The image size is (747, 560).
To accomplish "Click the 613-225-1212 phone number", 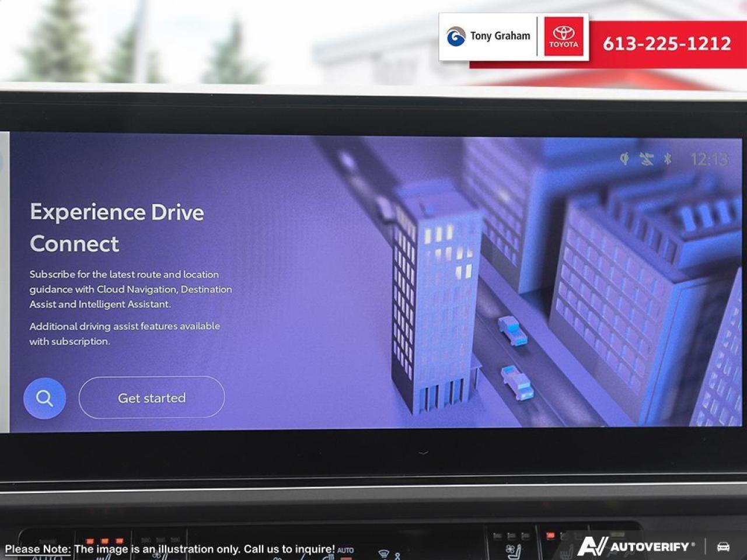I will tap(666, 44).
